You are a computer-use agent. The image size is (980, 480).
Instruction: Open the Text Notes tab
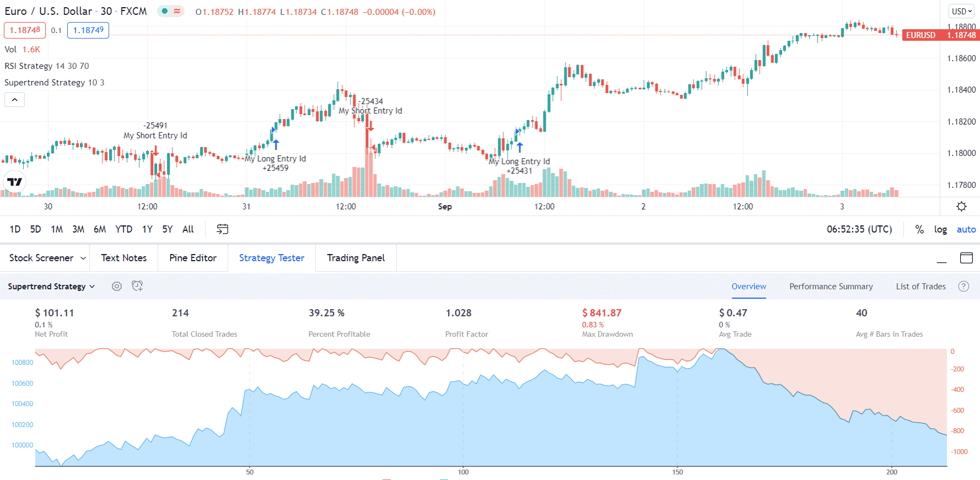click(x=124, y=258)
